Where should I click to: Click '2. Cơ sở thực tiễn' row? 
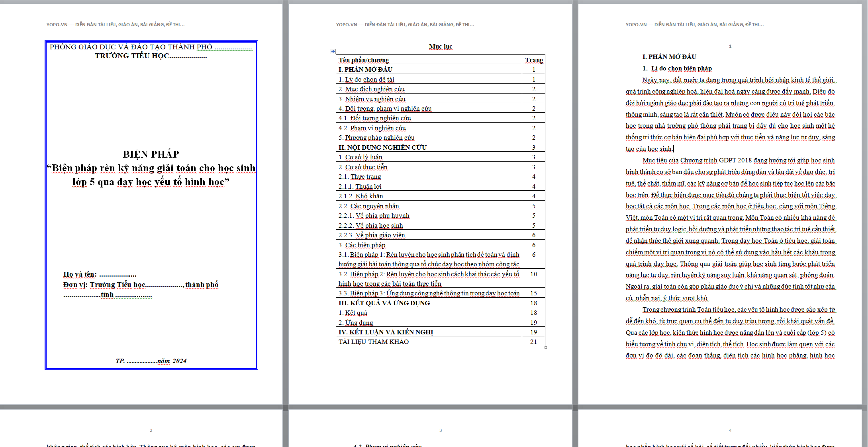pyautogui.click(x=441, y=167)
